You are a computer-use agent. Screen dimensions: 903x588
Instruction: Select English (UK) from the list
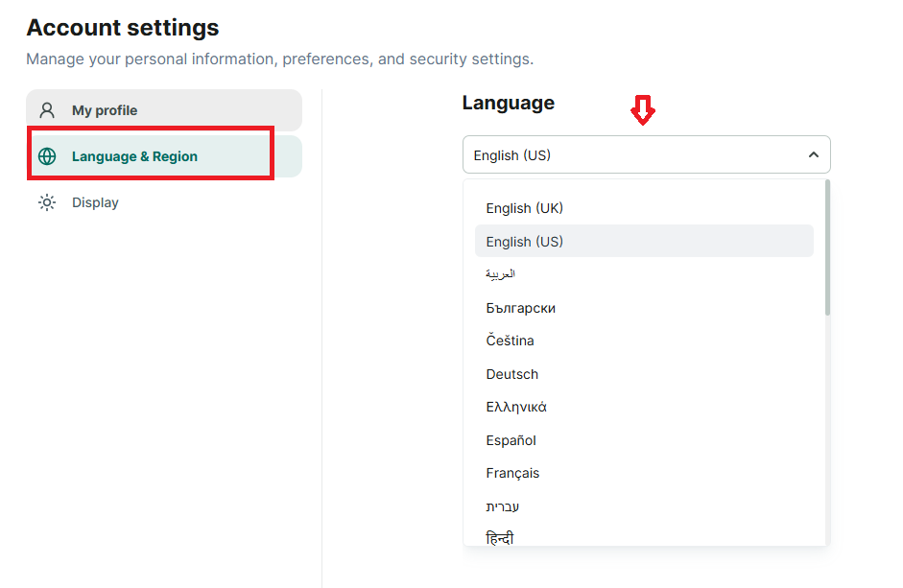pyautogui.click(x=644, y=208)
